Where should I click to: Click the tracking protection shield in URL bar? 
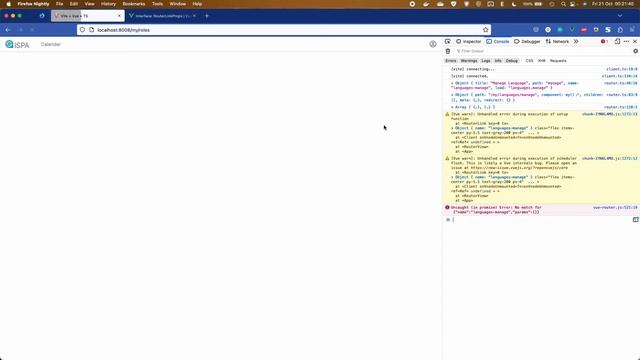(82, 30)
